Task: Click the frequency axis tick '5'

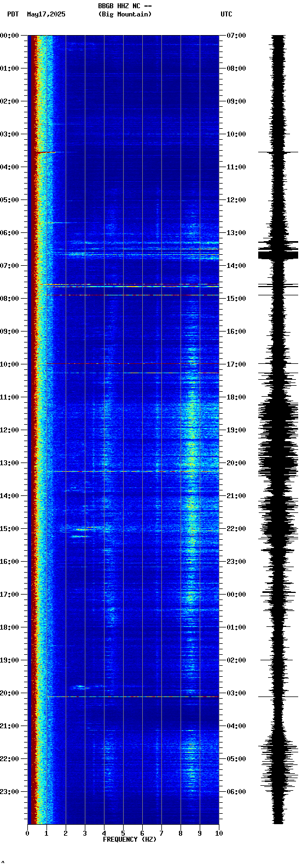Action: (123, 833)
